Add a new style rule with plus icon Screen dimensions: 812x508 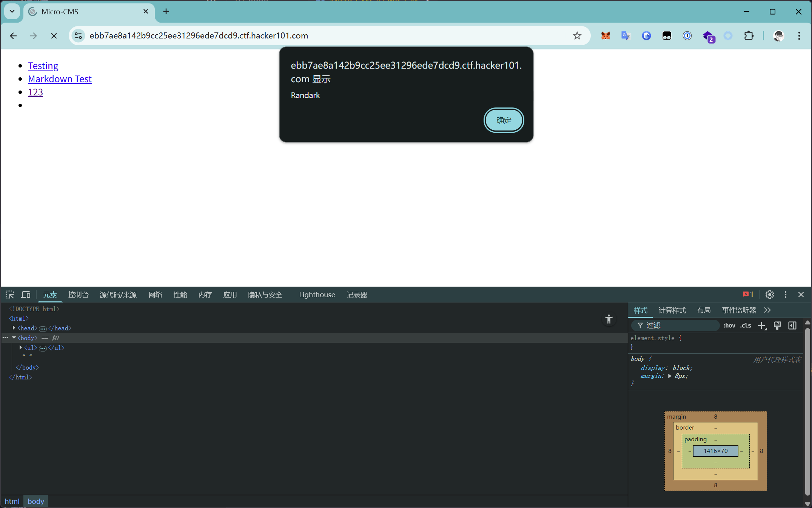762,325
